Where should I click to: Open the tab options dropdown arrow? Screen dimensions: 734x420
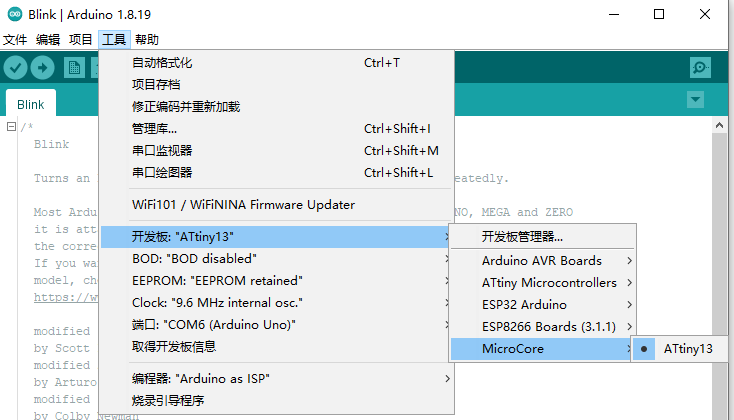pyautogui.click(x=696, y=100)
